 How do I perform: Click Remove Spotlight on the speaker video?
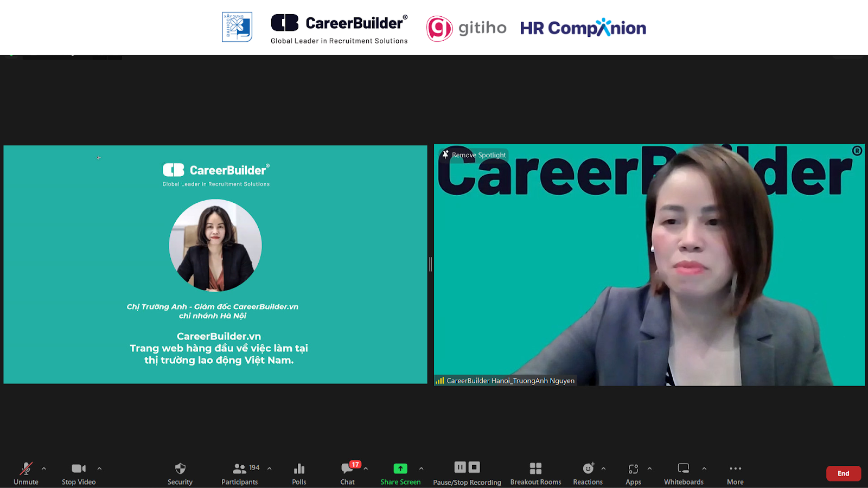pyautogui.click(x=474, y=155)
